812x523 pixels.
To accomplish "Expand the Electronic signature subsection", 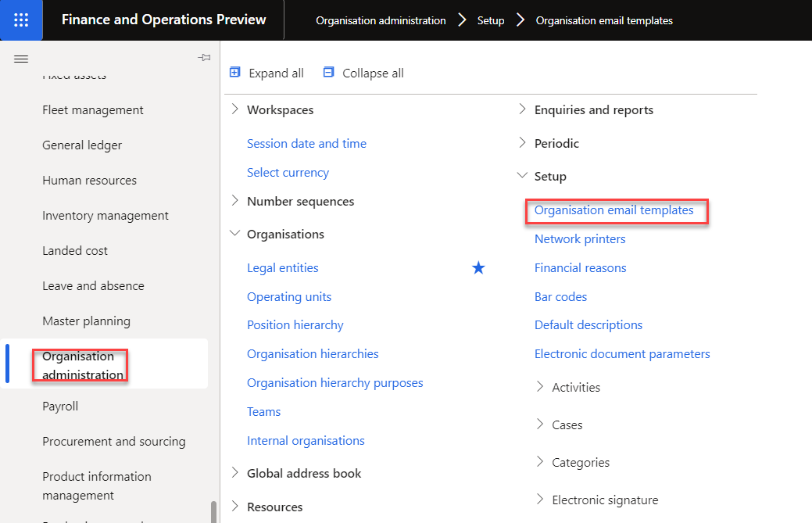I will (540, 500).
